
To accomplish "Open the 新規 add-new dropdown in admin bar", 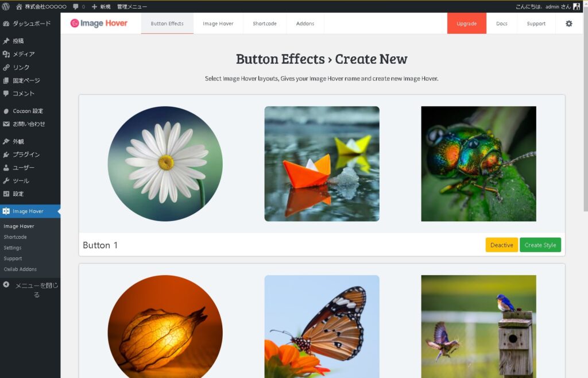I will [101, 6].
